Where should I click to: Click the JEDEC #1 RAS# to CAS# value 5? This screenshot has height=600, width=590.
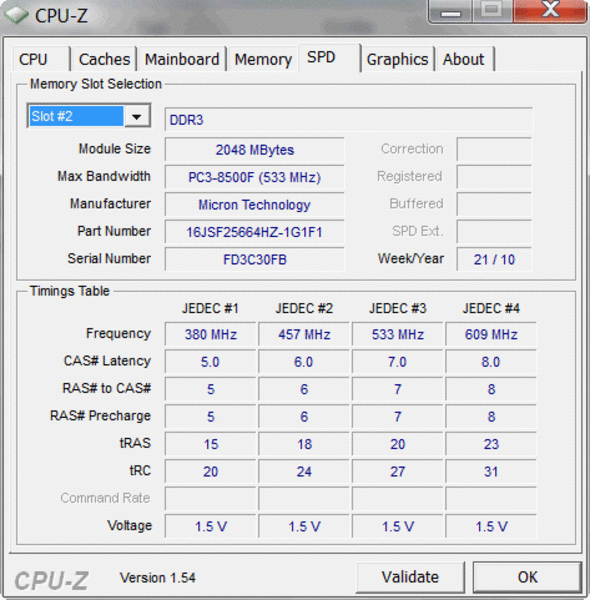point(210,390)
